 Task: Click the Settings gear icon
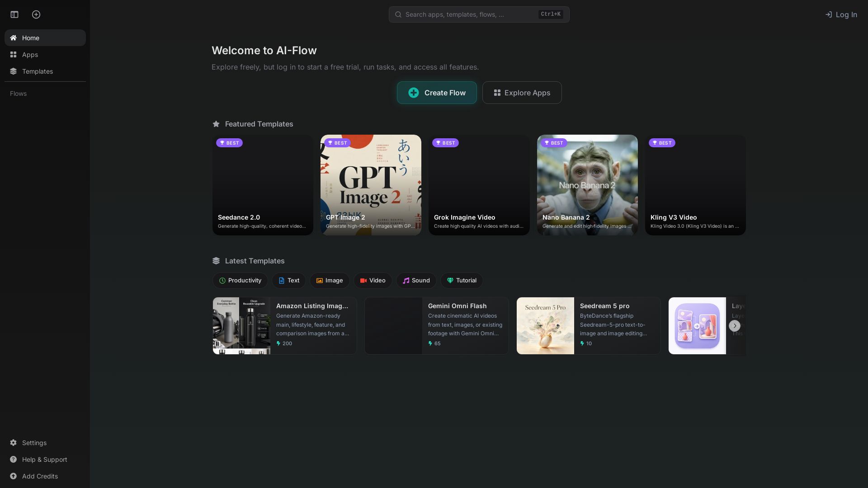(x=14, y=443)
